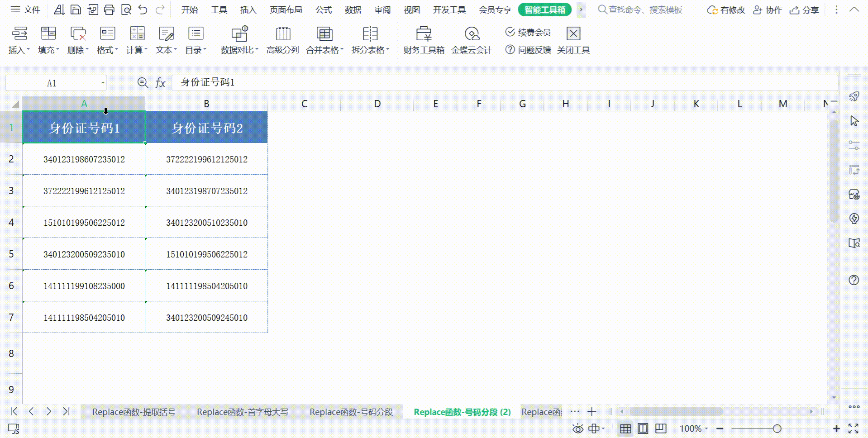Image resolution: width=868 pixels, height=438 pixels.
Task: Open the 文本 tool dropdown
Action: (x=166, y=40)
